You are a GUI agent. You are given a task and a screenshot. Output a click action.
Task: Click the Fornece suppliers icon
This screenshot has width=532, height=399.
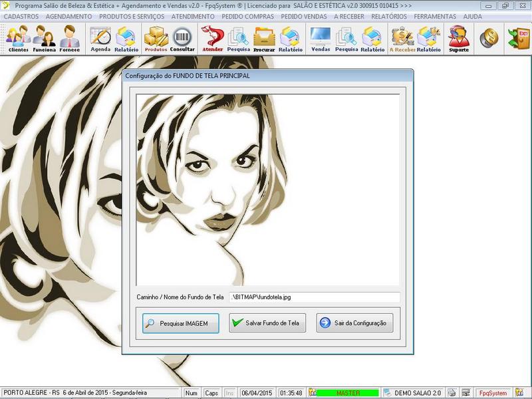click(69, 39)
